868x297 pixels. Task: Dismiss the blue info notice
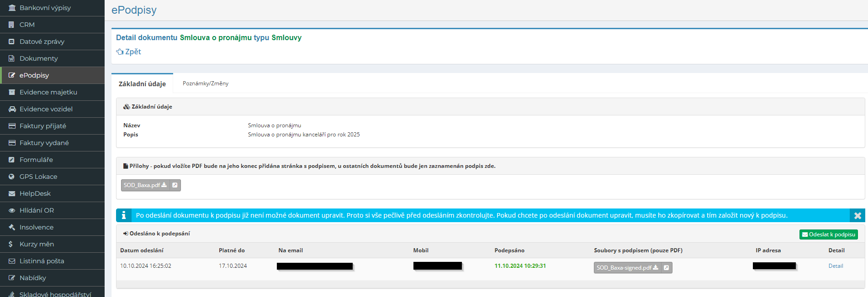(x=857, y=215)
